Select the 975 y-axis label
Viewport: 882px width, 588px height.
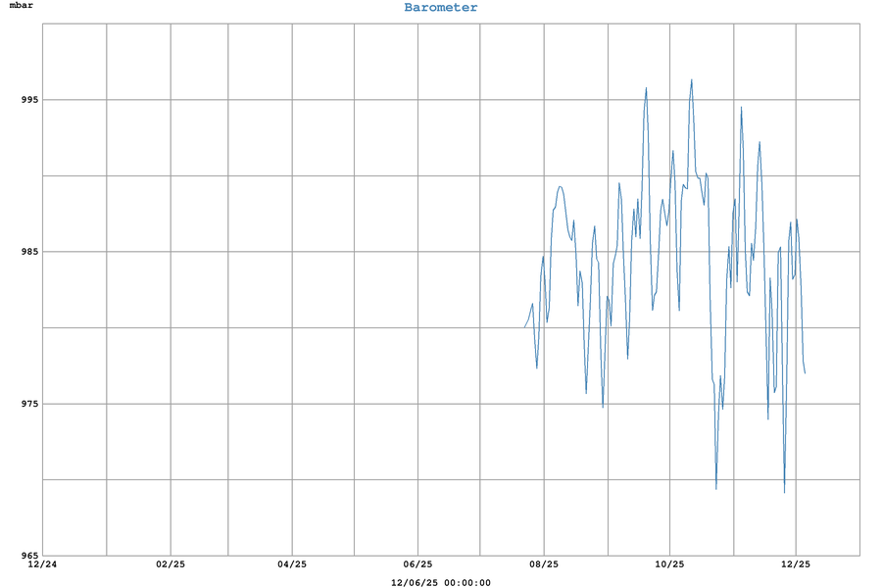coord(25,404)
